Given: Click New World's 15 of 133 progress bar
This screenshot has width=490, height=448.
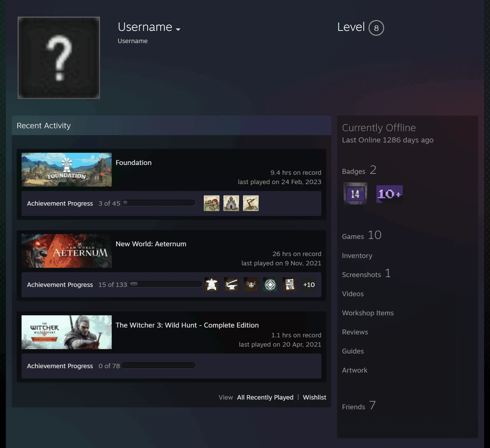Looking at the screenshot, I should point(165,284).
